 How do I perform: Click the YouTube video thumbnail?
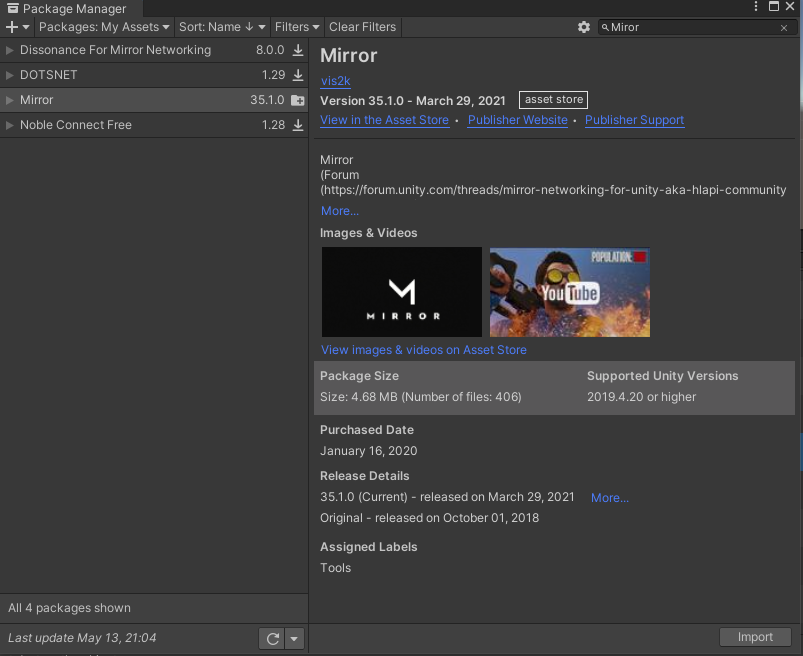click(x=569, y=292)
